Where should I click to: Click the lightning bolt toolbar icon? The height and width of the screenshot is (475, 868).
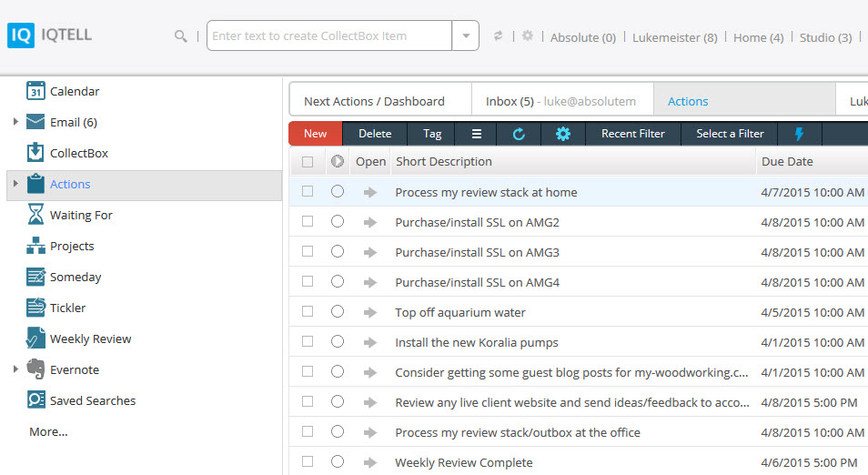[x=800, y=134]
